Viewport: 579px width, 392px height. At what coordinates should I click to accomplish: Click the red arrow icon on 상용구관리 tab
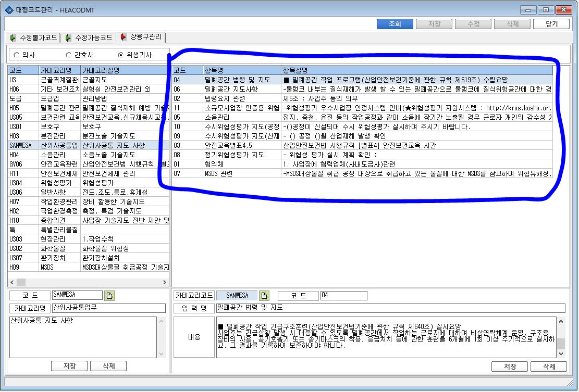click(x=124, y=36)
